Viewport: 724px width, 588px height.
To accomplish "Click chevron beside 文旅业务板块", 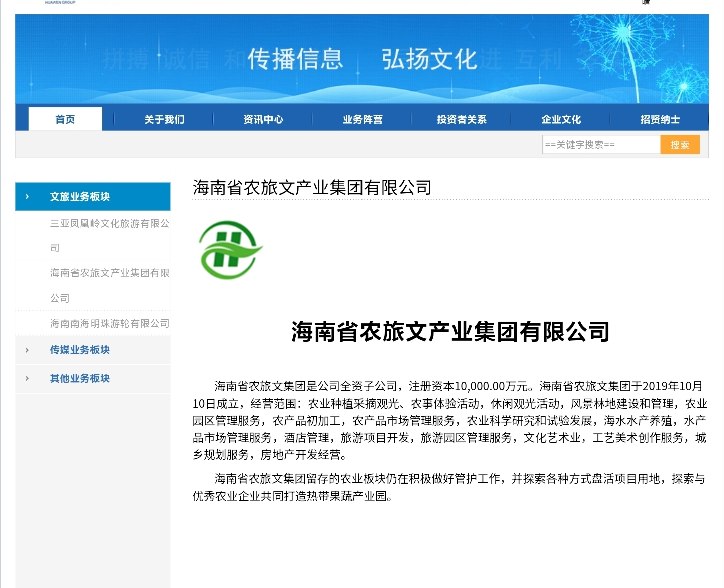I will [27, 197].
